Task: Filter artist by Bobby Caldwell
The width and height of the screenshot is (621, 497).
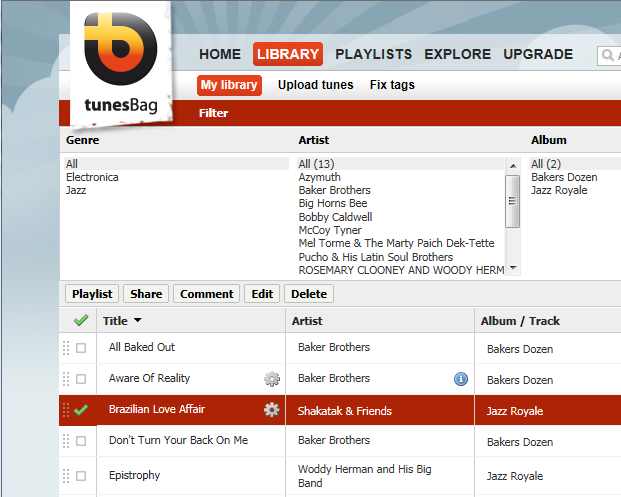Action: 335,217
